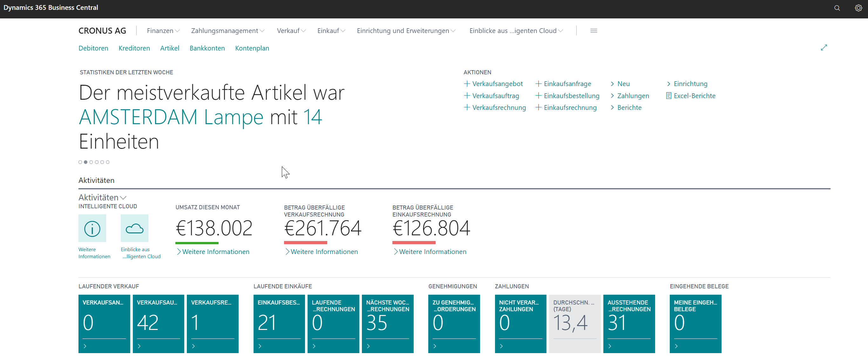Open the Durchschn. Tage 13,4 tile
This screenshot has height=362, width=868.
tap(574, 324)
